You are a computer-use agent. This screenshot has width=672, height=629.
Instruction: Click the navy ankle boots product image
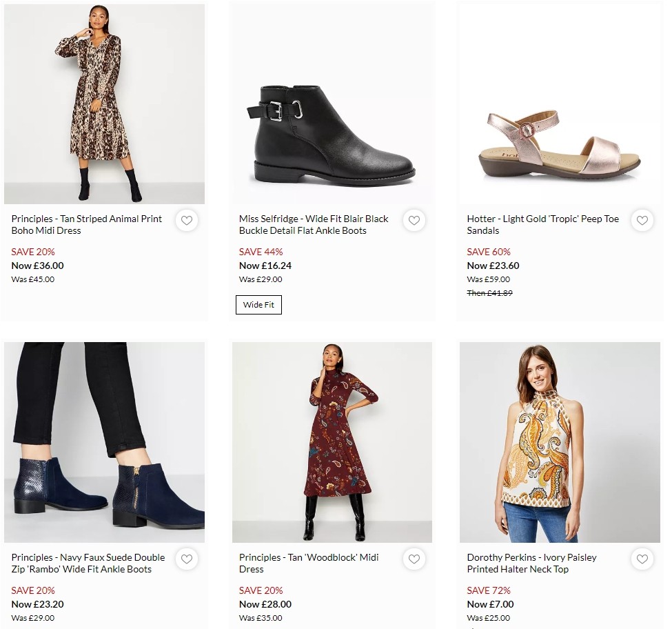(104, 442)
